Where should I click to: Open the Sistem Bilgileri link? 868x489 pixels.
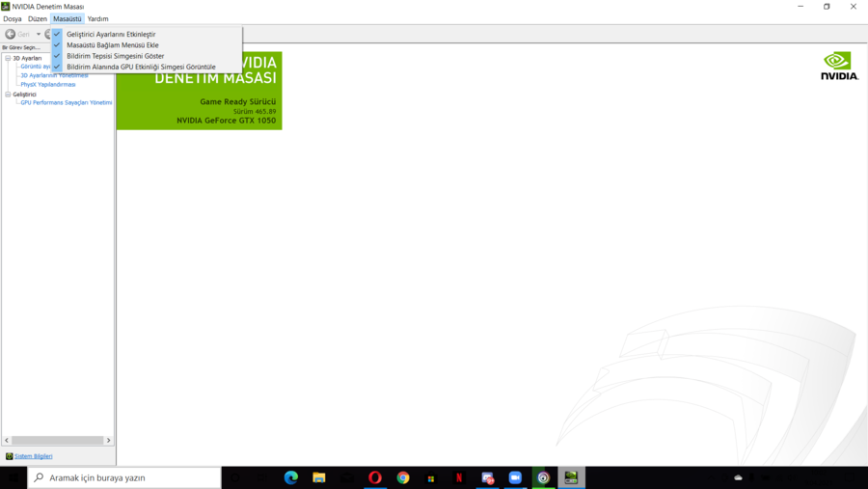[33, 456]
